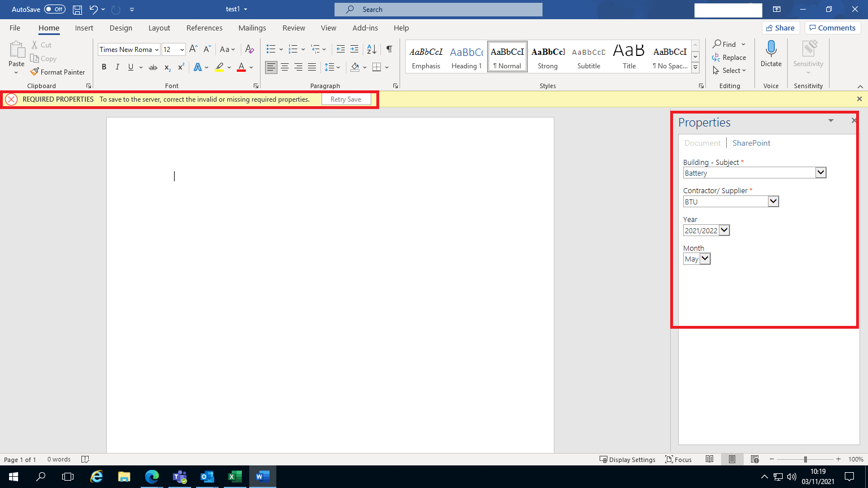Switch to Web Layout view
868x488 pixels.
[x=755, y=459]
